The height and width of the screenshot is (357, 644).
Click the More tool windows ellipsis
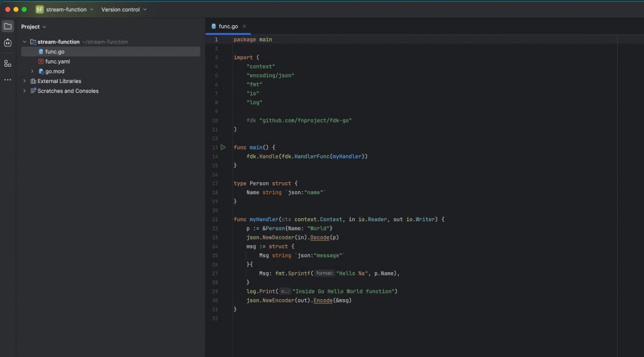click(x=8, y=80)
